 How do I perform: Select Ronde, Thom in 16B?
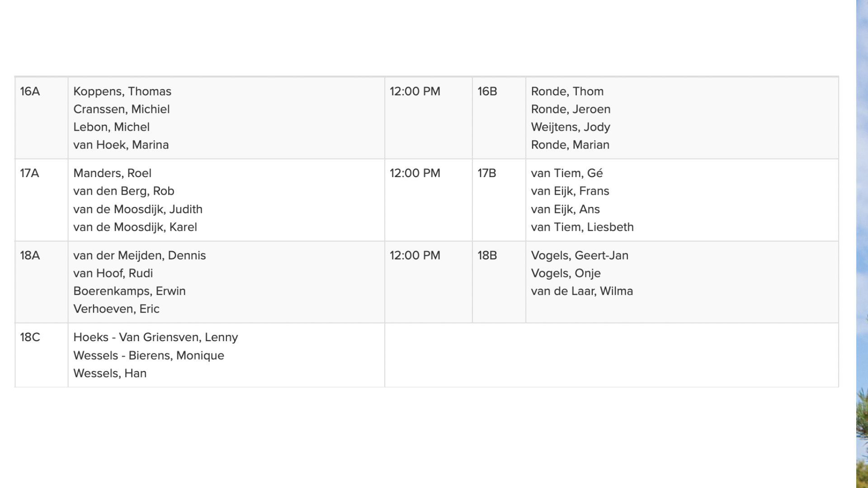pos(567,91)
